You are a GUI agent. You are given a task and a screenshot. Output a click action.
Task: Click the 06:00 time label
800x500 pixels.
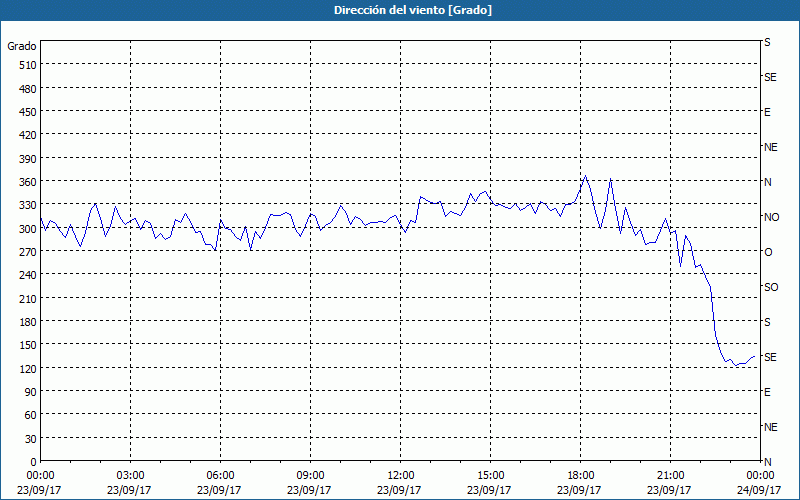220,476
